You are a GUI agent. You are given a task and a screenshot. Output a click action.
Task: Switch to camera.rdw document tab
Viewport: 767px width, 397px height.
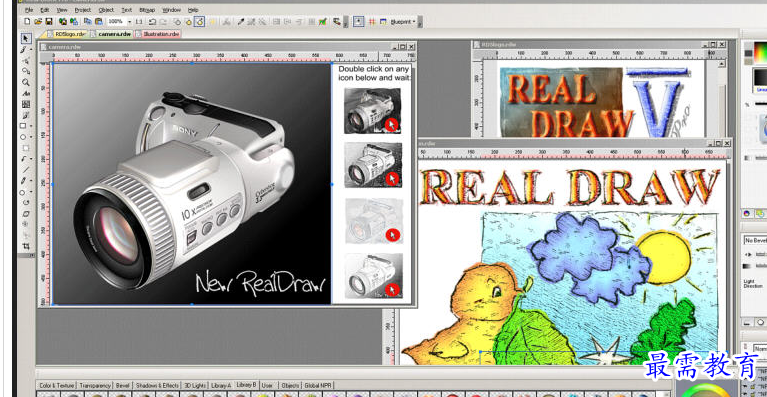(114, 34)
